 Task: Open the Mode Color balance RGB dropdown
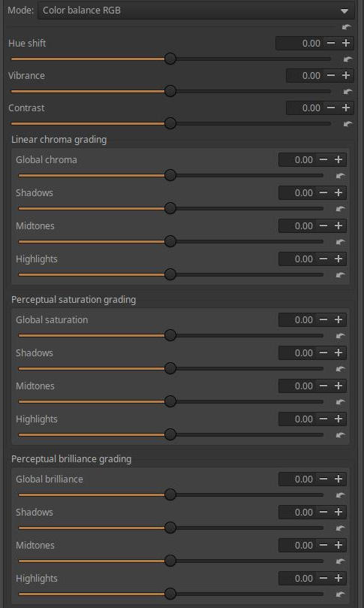pos(196,11)
